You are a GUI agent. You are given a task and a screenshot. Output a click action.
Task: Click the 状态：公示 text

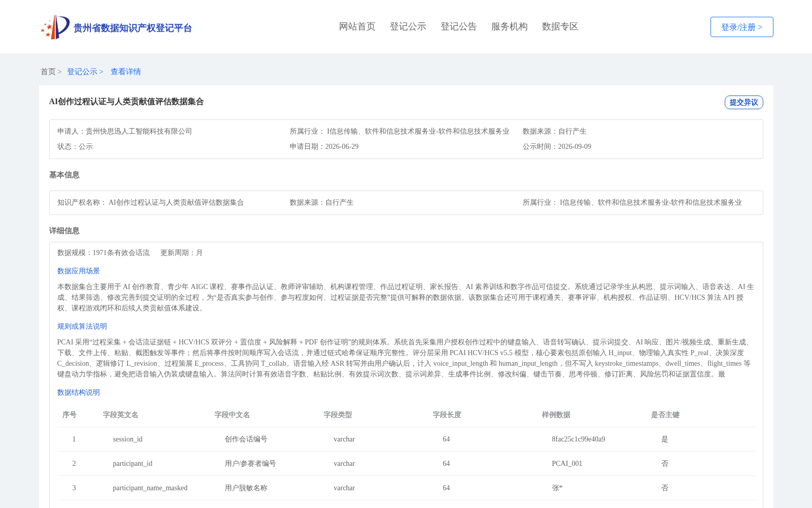(x=75, y=146)
